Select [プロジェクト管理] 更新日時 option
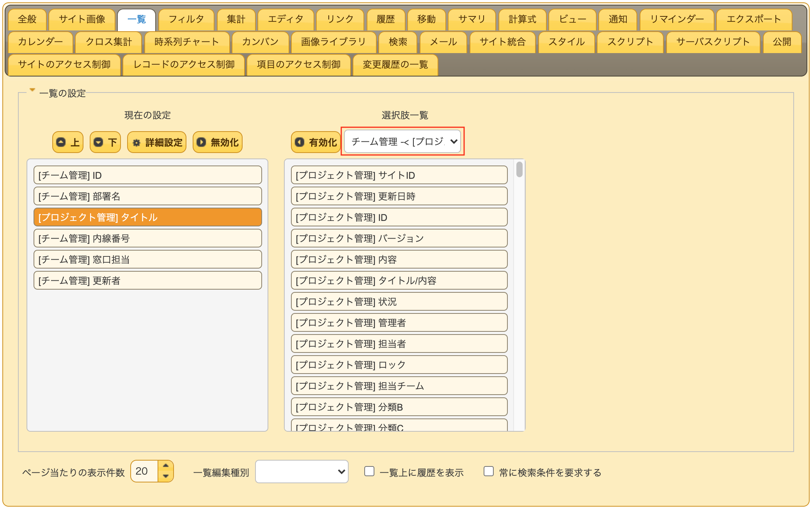Viewport: 812px width, 509px height. (x=399, y=196)
